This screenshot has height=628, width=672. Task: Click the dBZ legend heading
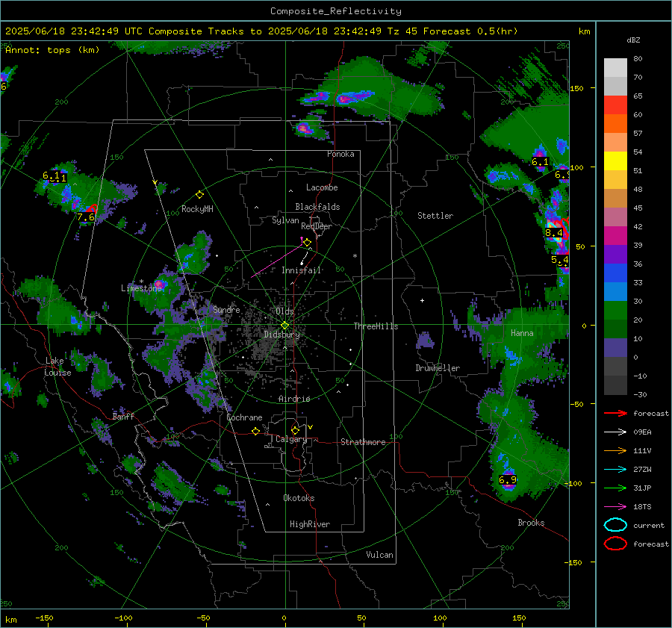click(633, 40)
